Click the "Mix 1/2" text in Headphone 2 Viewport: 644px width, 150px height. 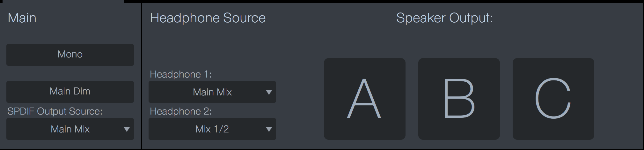point(212,129)
